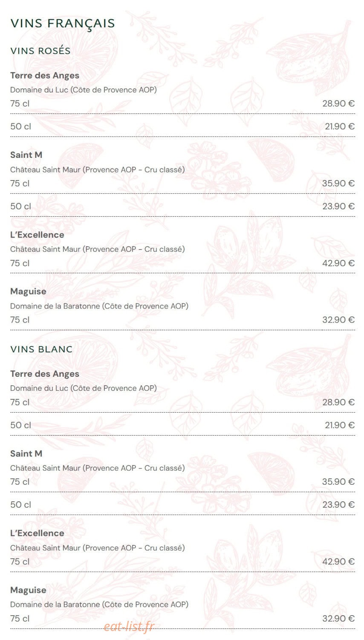Click Terre des Anges under Vins Blanc

coord(45,374)
